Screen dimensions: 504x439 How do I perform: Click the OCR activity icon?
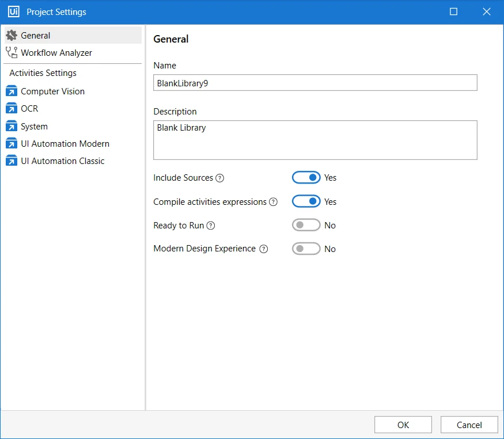click(12, 109)
